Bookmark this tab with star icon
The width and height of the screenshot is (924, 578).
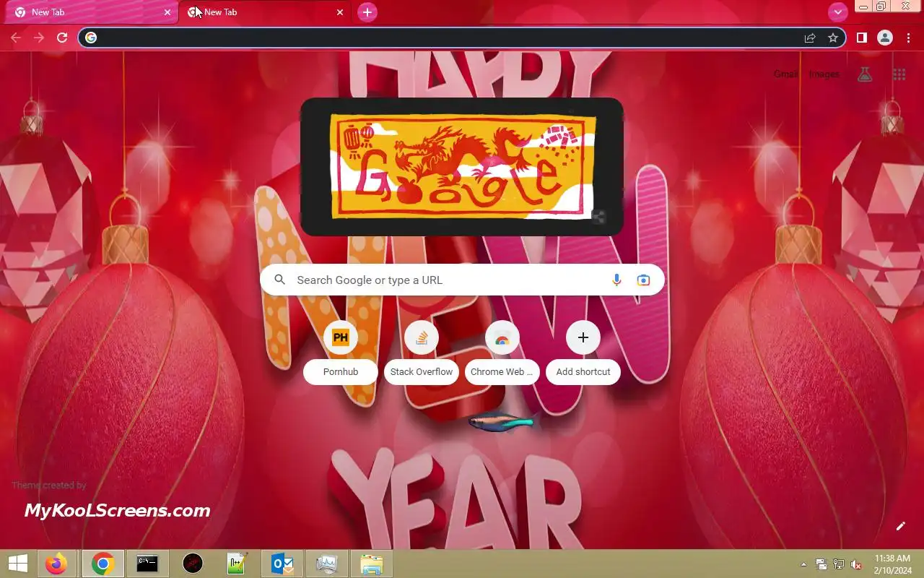coord(833,38)
